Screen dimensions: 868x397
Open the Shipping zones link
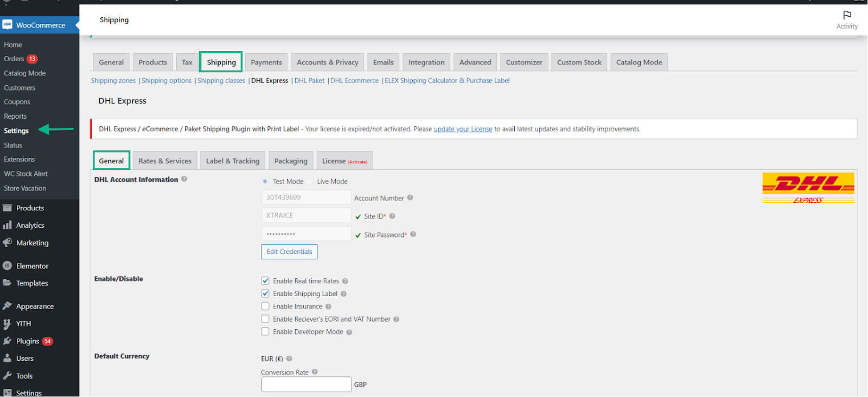(x=113, y=81)
